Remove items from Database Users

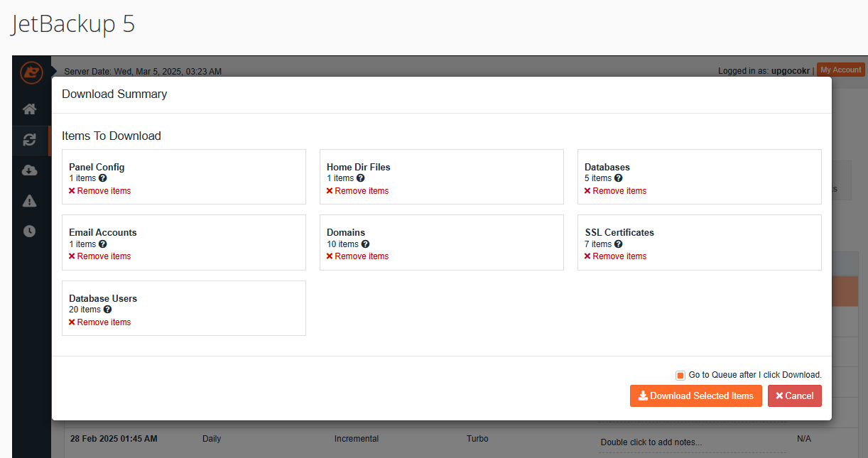[x=99, y=322]
